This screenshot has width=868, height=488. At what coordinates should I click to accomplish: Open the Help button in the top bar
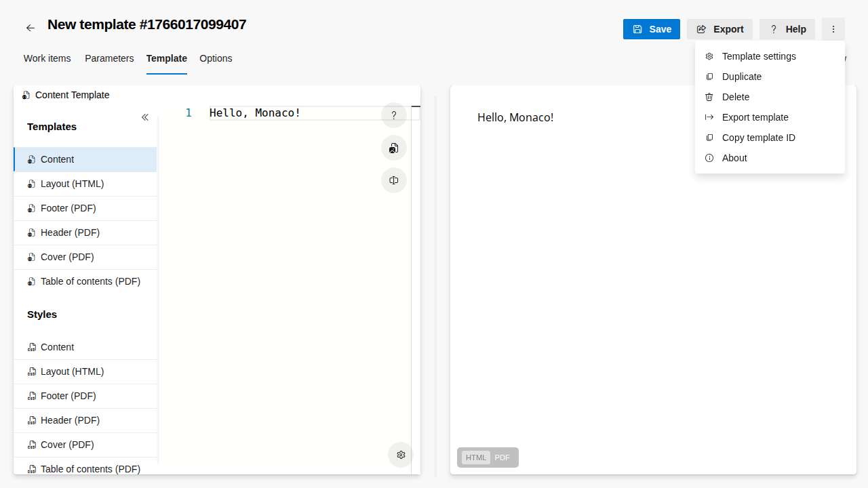787,29
